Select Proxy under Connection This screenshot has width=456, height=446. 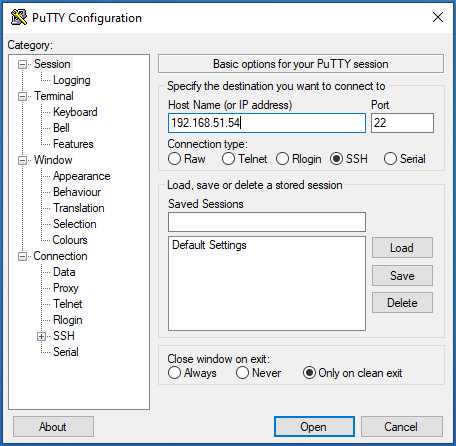[66, 288]
